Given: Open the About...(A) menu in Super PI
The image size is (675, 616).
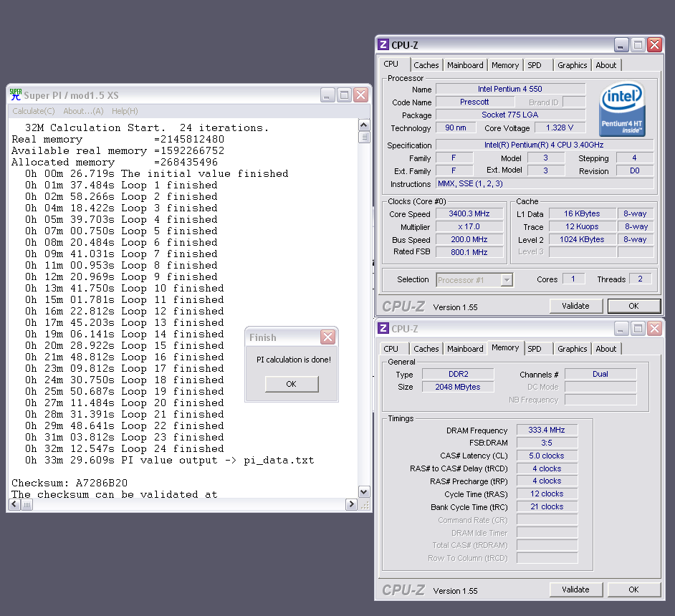Looking at the screenshot, I should pyautogui.click(x=83, y=111).
